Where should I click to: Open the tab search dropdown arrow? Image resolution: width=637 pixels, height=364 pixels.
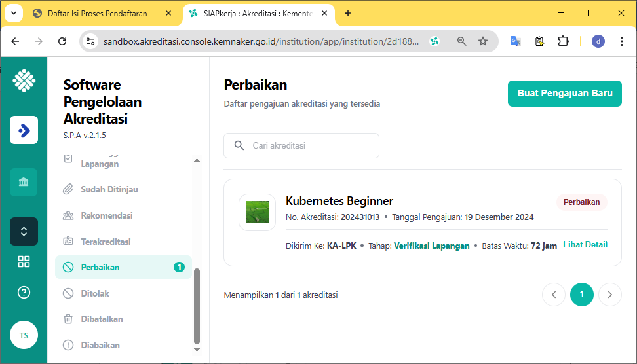(x=14, y=13)
